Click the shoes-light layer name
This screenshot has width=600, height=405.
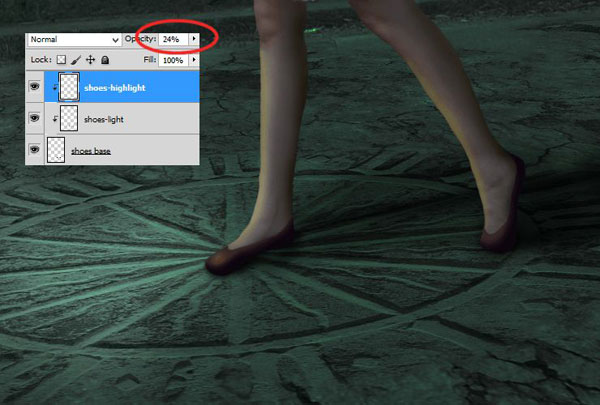[104, 119]
